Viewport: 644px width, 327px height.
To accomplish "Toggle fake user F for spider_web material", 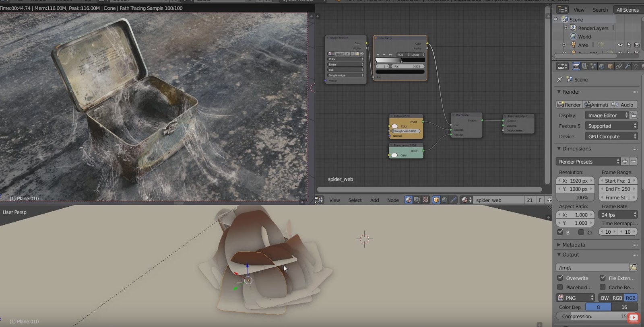I will coord(540,200).
